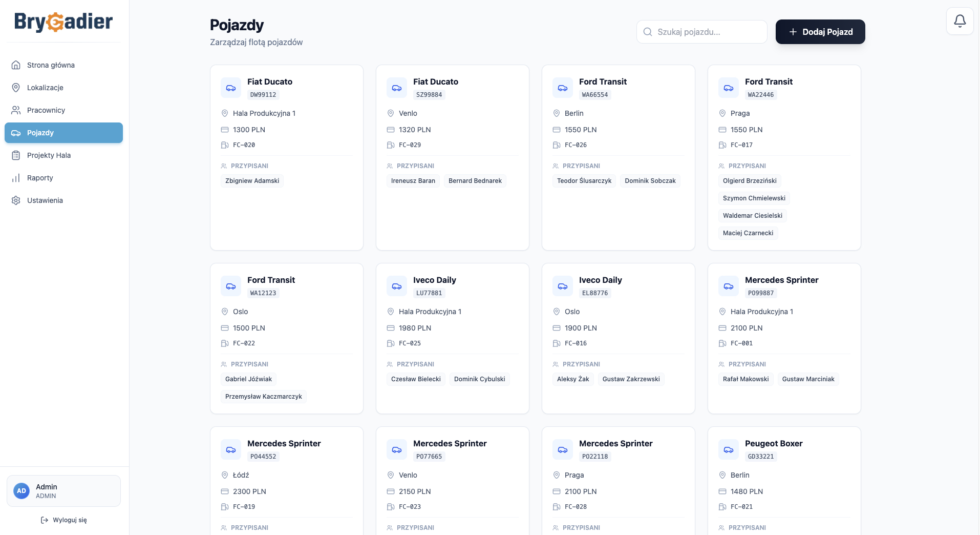This screenshot has width=980, height=535.
Task: Click employee tag Teodor Ślusarczyk
Action: tap(584, 181)
